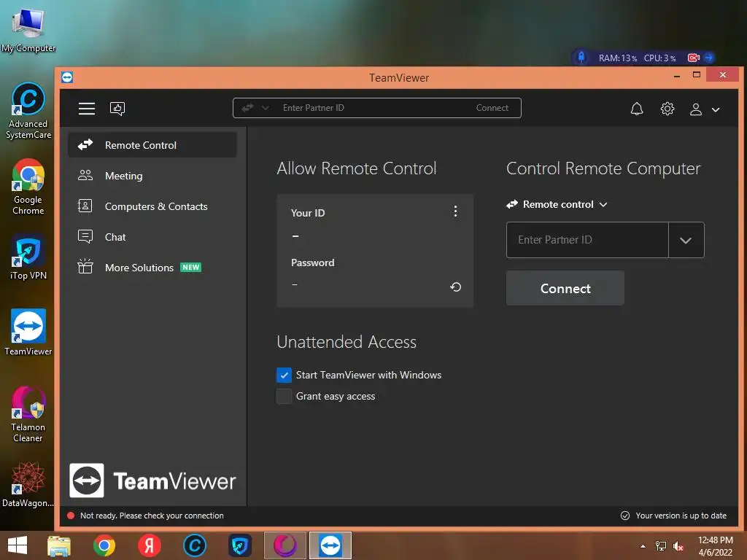The height and width of the screenshot is (560, 747).
Task: Open the TeamViewer hamburger menu
Action: point(87,109)
